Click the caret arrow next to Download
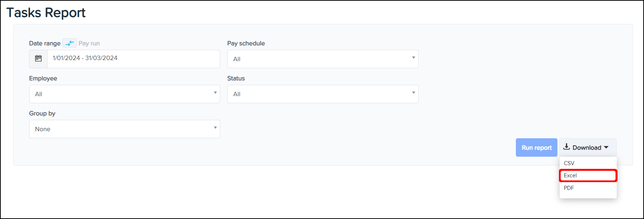 [606, 147]
